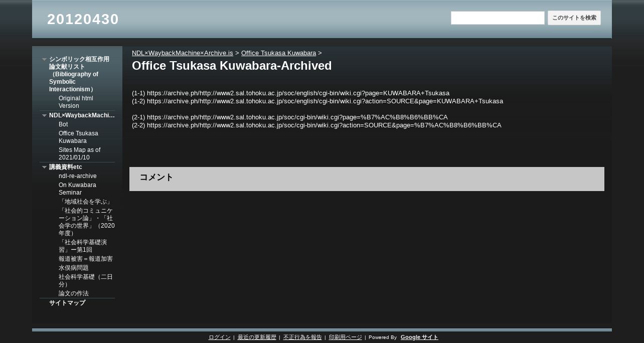Open Original html Version sidebar page

tap(76, 102)
